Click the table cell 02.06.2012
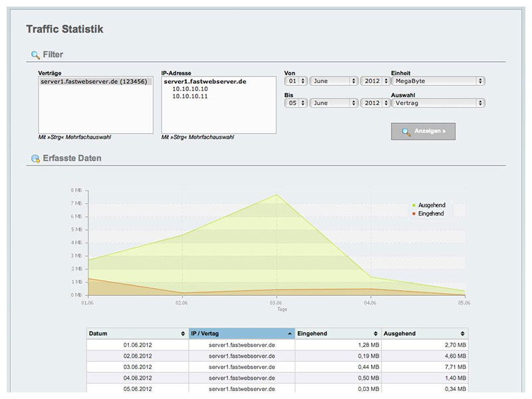 point(138,356)
